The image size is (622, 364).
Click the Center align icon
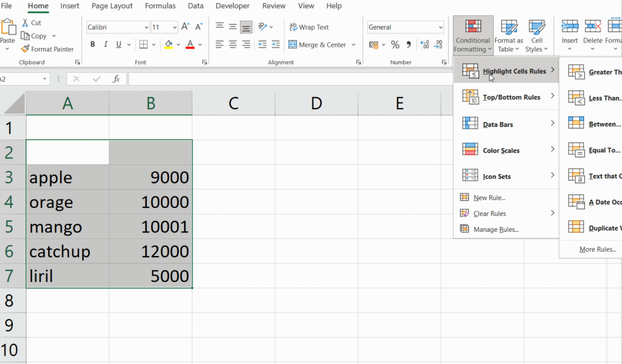pos(233,44)
